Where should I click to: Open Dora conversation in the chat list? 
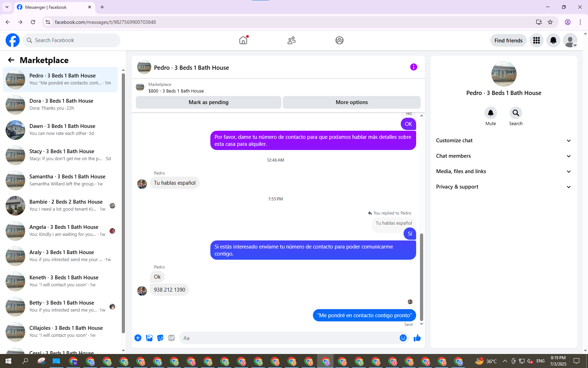click(60, 105)
